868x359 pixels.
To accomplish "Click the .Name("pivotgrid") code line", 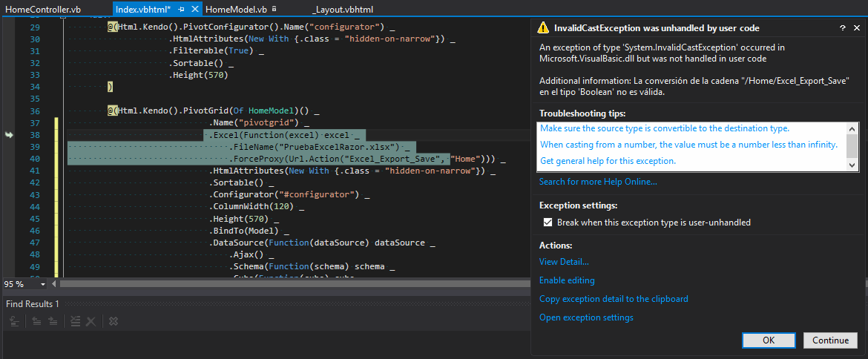I will tap(254, 123).
